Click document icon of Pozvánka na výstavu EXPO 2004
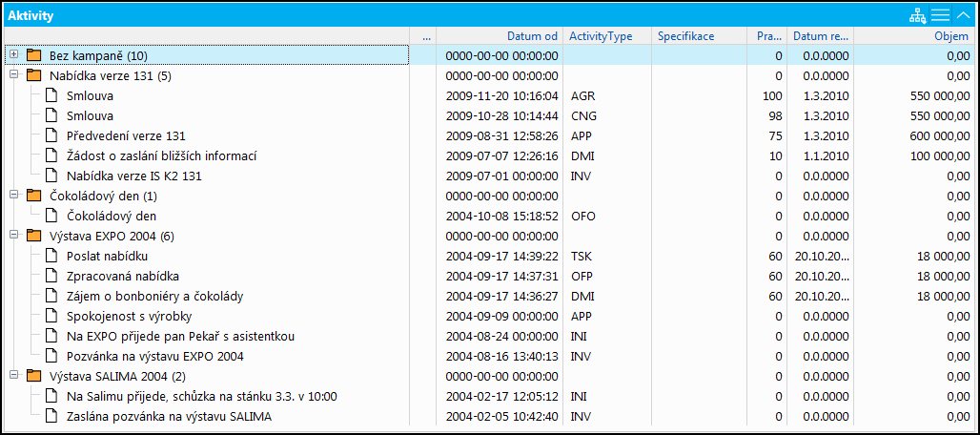Viewport: 980px width, 435px height. tap(51, 356)
